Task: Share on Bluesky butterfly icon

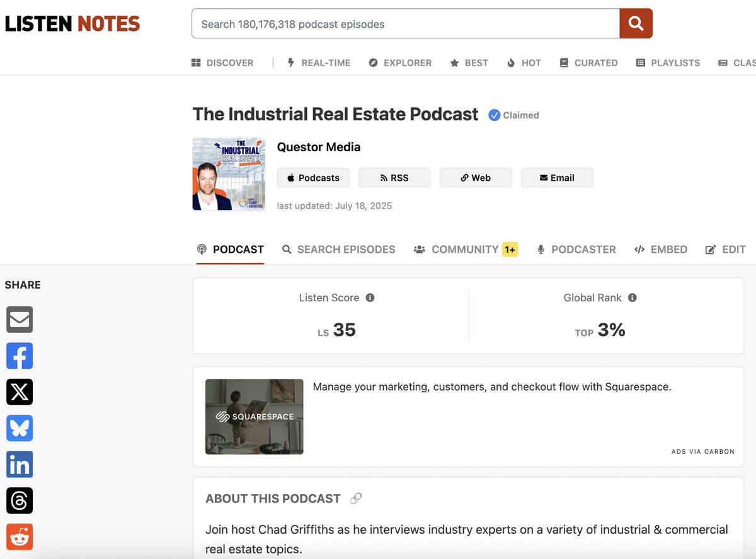Action: tap(20, 429)
